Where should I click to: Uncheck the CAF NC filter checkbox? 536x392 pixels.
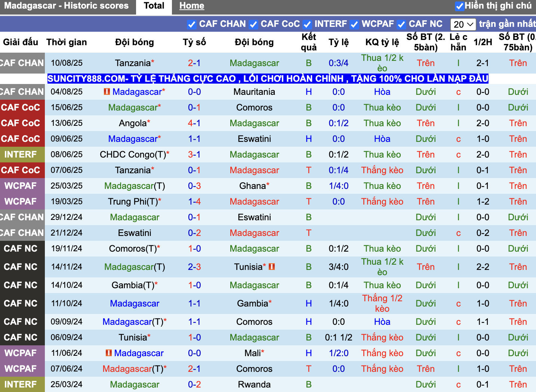point(401,25)
